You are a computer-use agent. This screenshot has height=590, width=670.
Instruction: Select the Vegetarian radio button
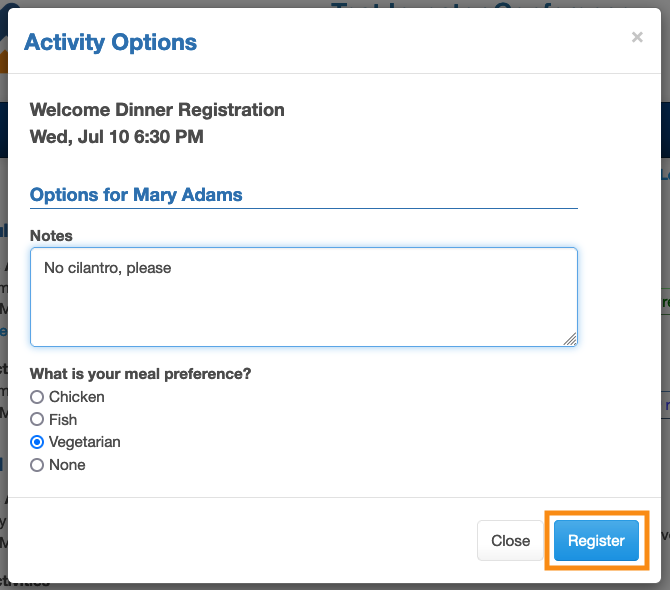tap(37, 442)
